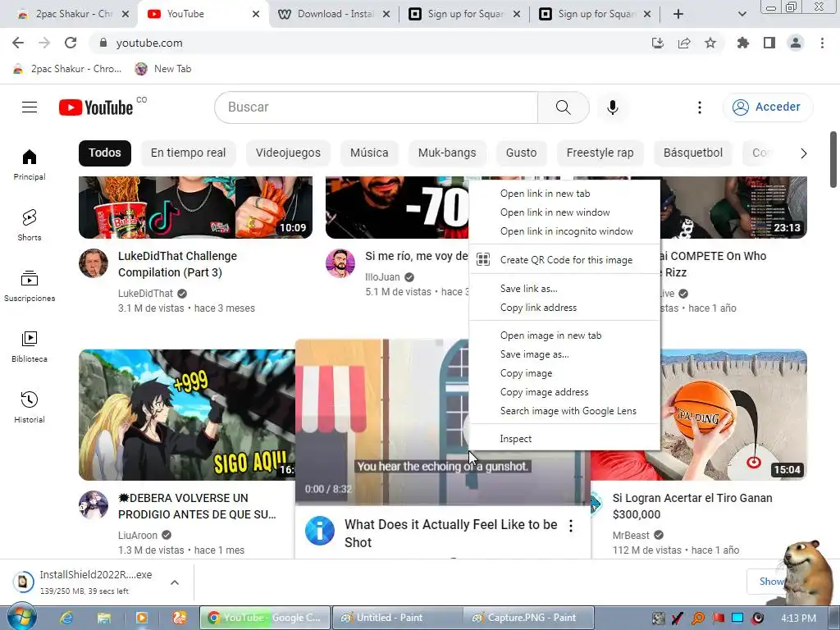Screen dimensions: 840x630
Task: Bookmark this page with star icon
Action: (710, 43)
